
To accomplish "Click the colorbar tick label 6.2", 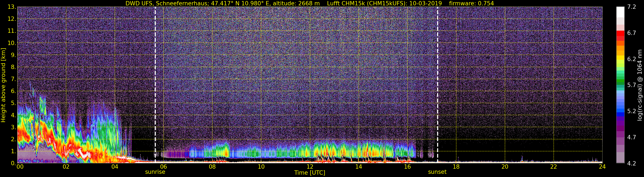I will tap(632, 59).
